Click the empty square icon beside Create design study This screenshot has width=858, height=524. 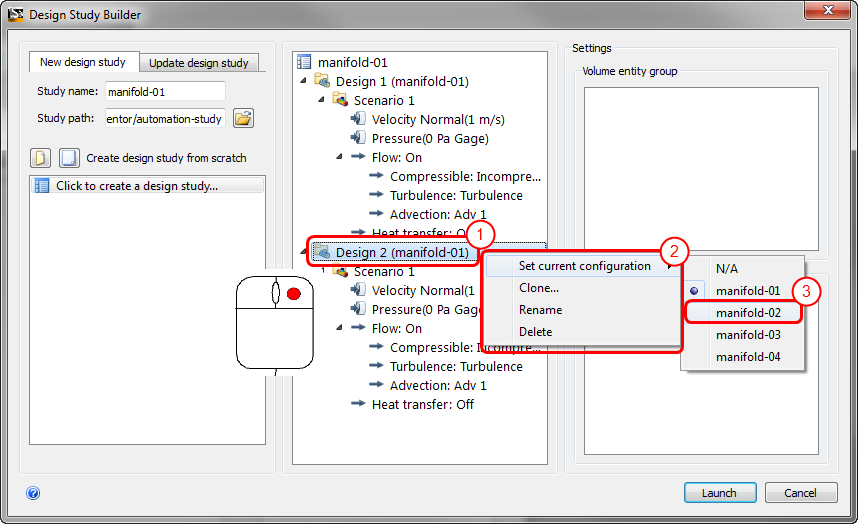[x=69, y=158]
